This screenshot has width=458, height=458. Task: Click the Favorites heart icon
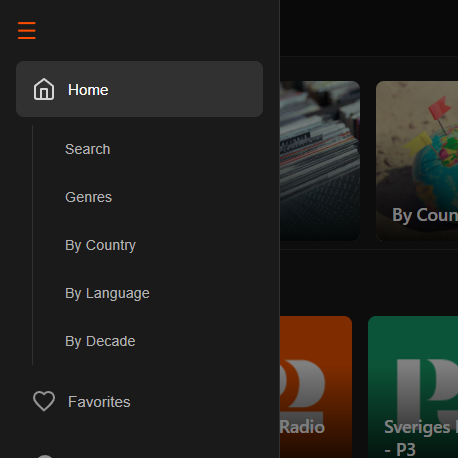coord(44,401)
